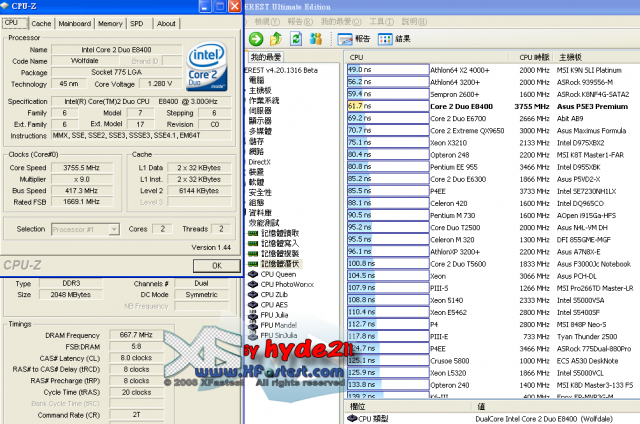Viewport: 640px width, 424px height.
Task: Click the Intel Core 2 Duo logo in CPU-Z
Action: 207,67
